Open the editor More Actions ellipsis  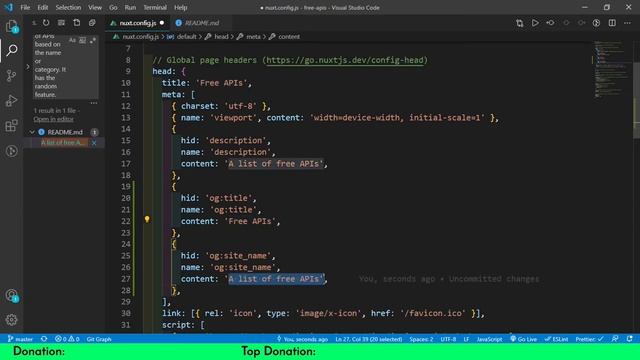(x=627, y=23)
